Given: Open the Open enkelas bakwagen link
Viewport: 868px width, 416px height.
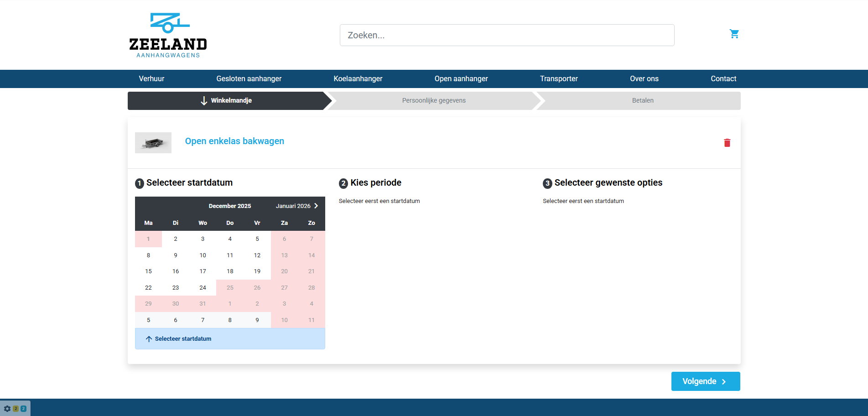Looking at the screenshot, I should [234, 141].
